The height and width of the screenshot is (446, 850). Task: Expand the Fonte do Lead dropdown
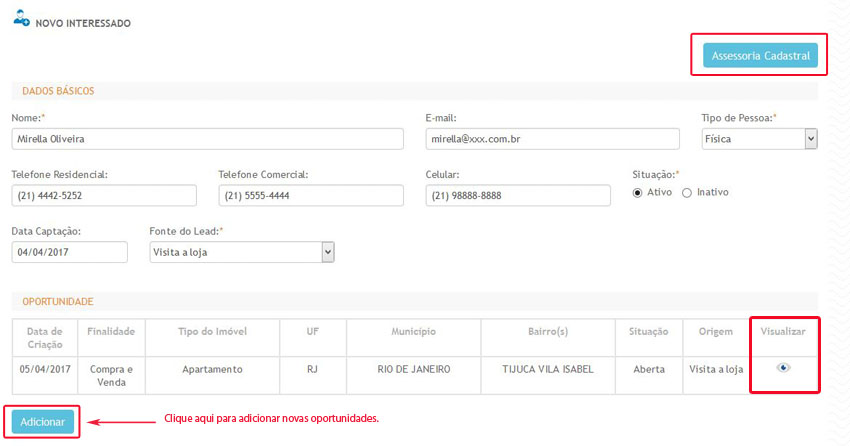click(x=241, y=253)
